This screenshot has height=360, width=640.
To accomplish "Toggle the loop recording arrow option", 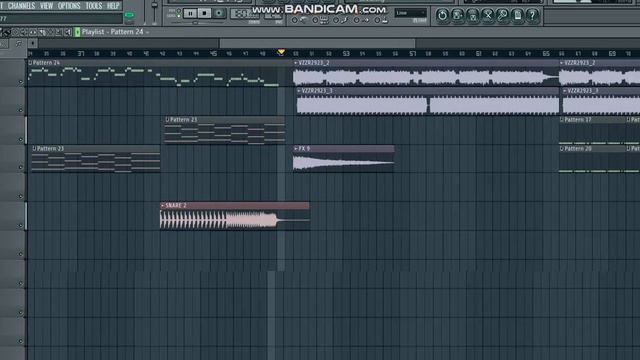I will (356, 20).
